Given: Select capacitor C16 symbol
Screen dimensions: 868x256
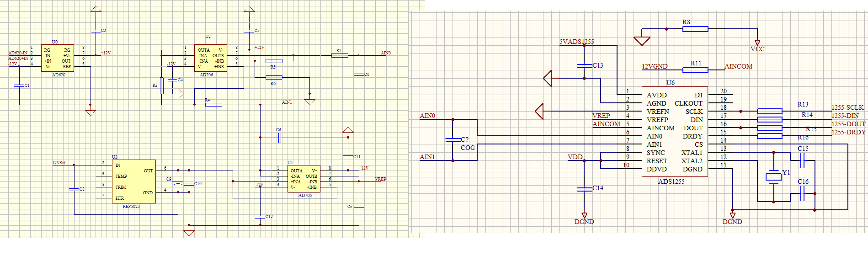Looking at the screenshot, I should coord(802,193).
